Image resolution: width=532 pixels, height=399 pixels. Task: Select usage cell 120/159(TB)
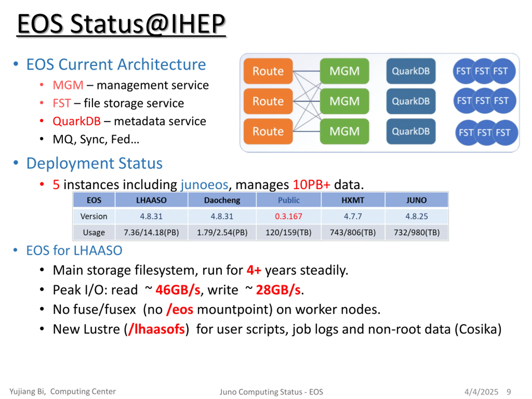coord(289,233)
